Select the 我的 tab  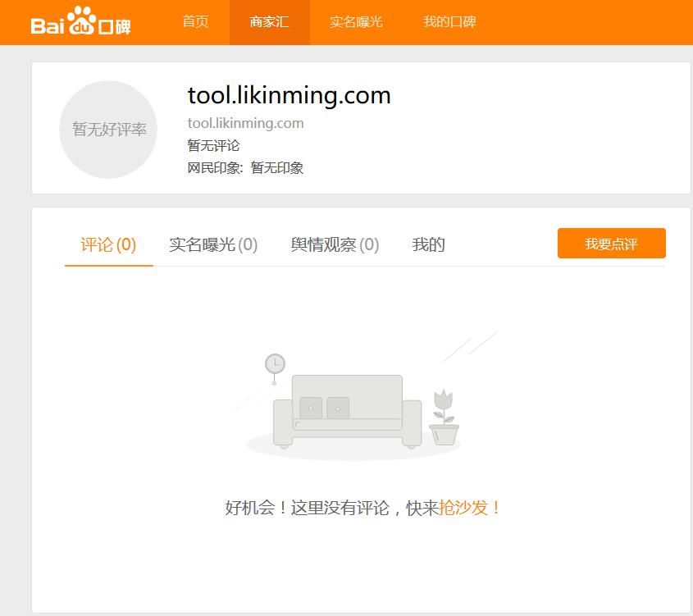tap(428, 244)
